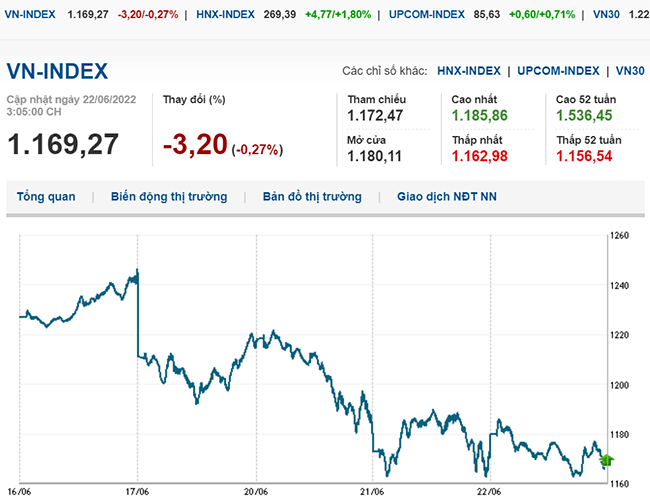Go to VN30 index link
Screen dimensions: 650x501
630,71
